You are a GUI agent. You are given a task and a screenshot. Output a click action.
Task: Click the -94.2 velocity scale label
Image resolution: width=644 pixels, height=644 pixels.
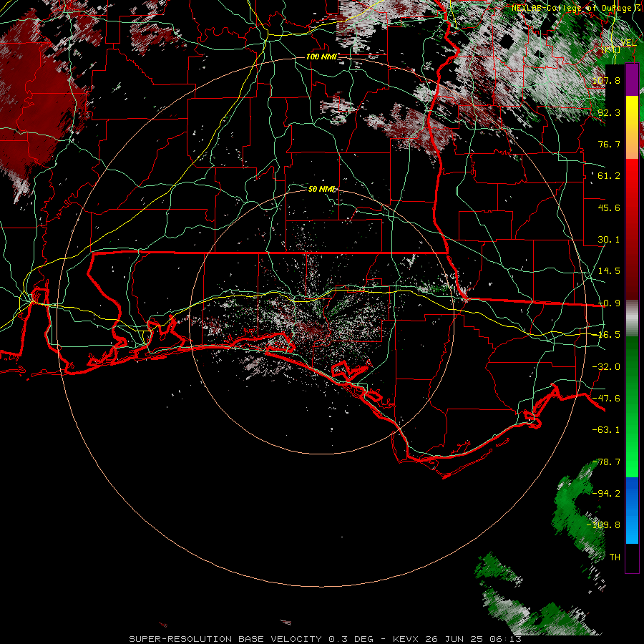click(x=606, y=494)
